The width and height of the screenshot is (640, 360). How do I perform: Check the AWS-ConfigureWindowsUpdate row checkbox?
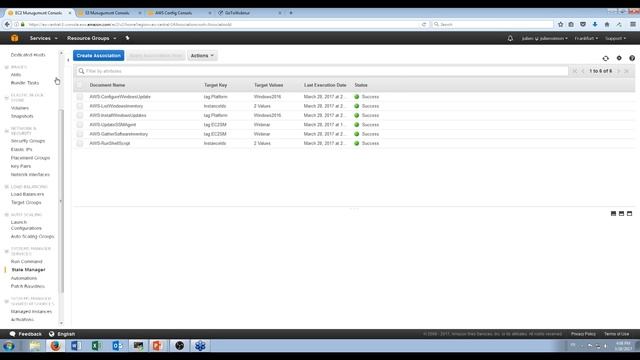(79, 97)
